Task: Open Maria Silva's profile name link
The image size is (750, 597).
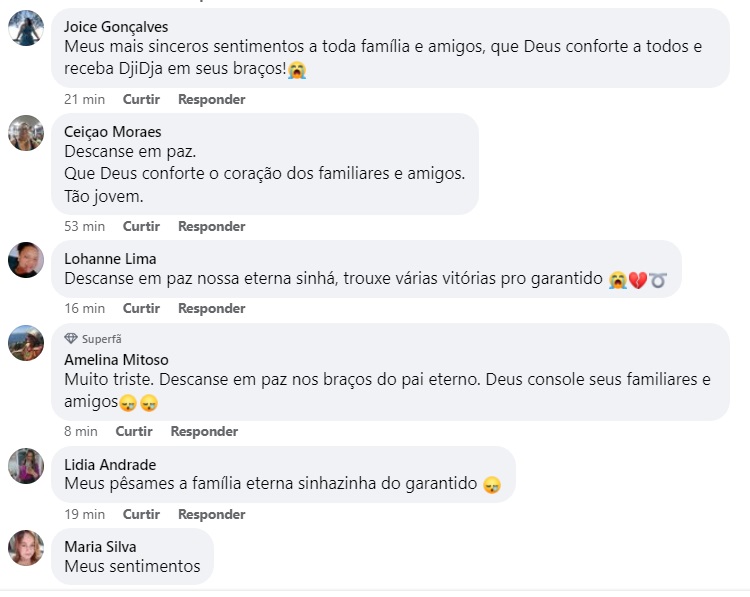Action: point(100,547)
